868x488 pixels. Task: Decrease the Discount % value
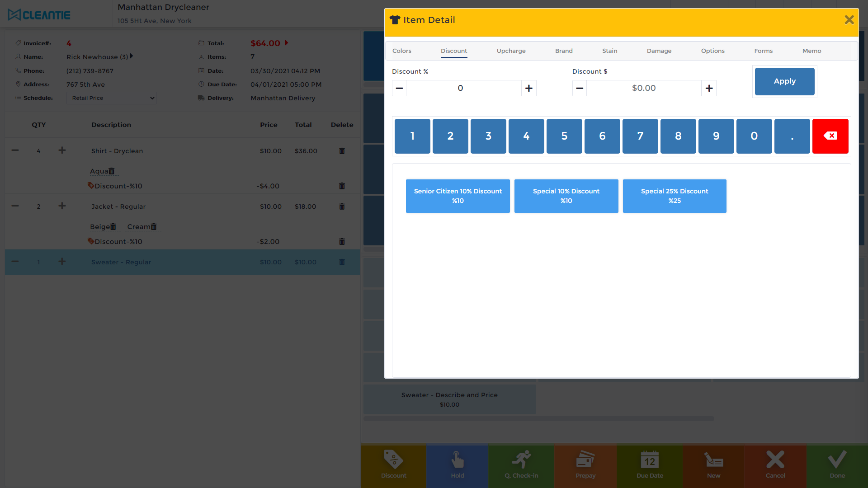399,88
